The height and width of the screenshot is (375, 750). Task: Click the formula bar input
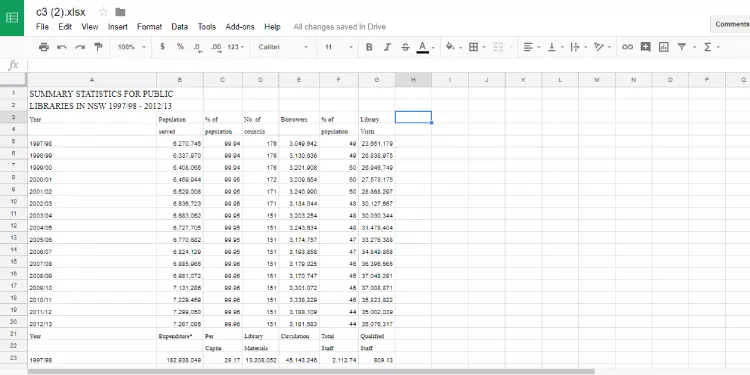tap(387, 65)
